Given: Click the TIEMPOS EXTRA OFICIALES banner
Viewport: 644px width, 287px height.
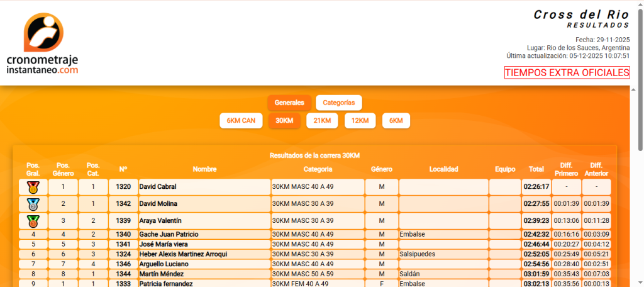Looking at the screenshot, I should pyautogui.click(x=567, y=73).
